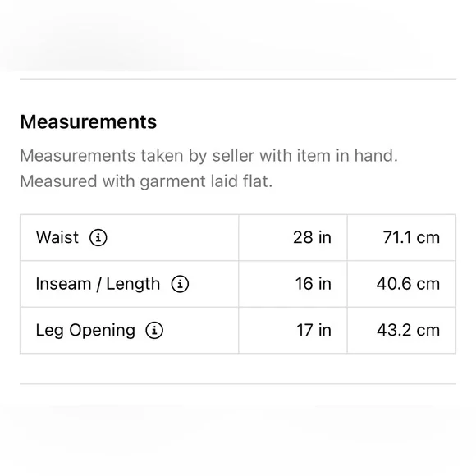Open the Inseam / Length info icon
This screenshot has width=476, height=476.
click(x=180, y=284)
